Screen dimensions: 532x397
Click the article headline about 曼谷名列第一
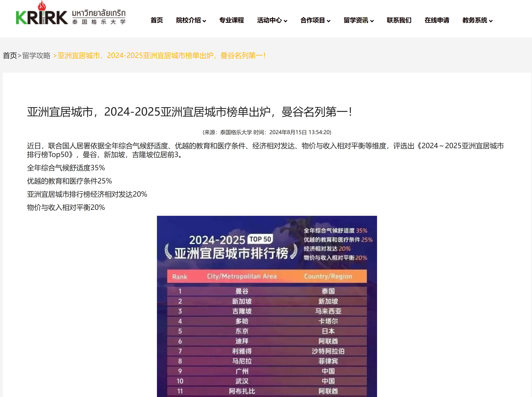tap(190, 112)
